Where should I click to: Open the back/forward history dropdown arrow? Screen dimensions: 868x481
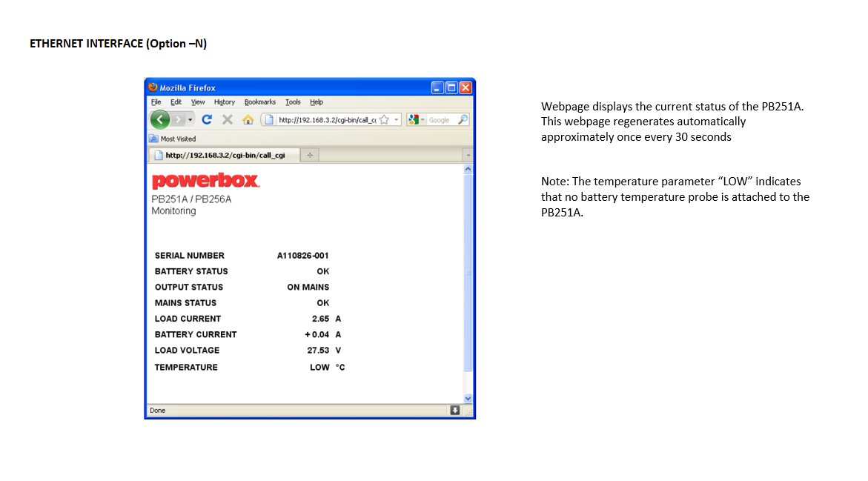coord(191,119)
